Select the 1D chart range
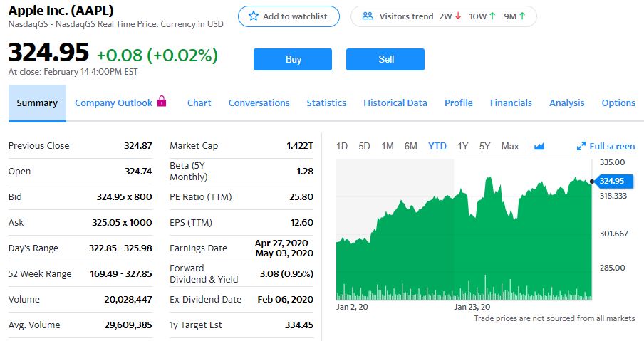644x341 pixels. point(342,146)
